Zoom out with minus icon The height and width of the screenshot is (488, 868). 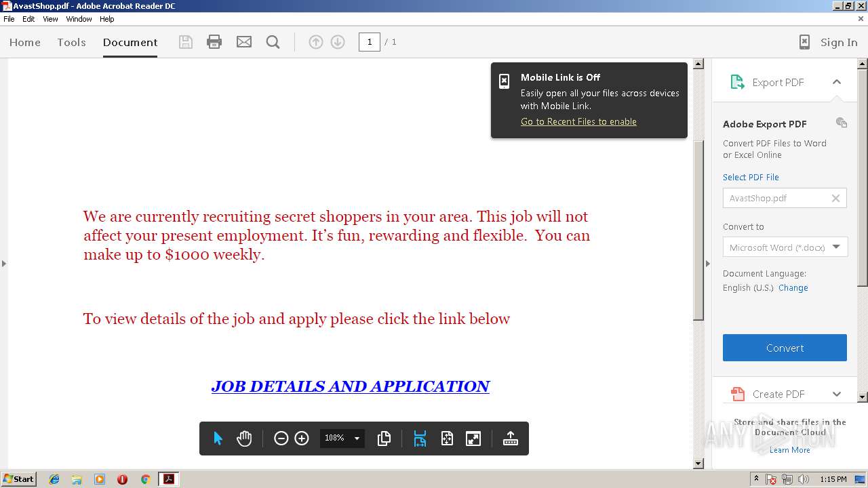click(x=281, y=439)
